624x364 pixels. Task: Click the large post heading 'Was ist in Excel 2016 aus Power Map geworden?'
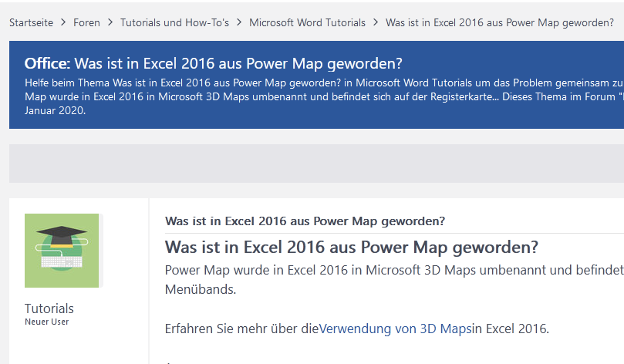pos(352,248)
